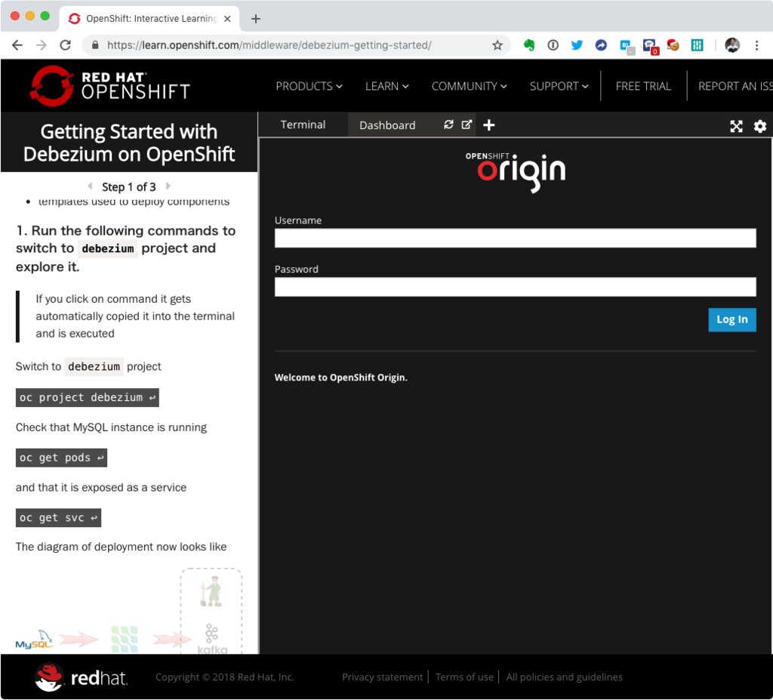
Task: Expand the LEARN dropdown menu
Action: 387,86
